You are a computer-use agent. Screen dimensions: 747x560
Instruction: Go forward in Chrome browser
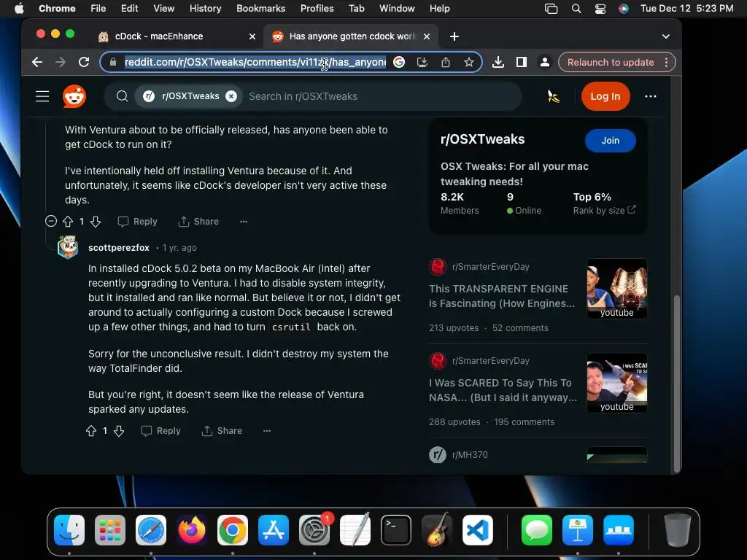[x=61, y=62]
